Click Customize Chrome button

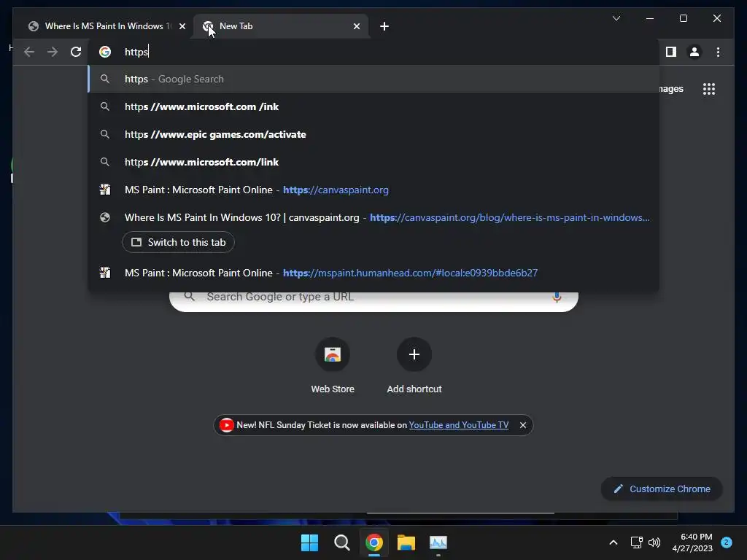coord(662,489)
